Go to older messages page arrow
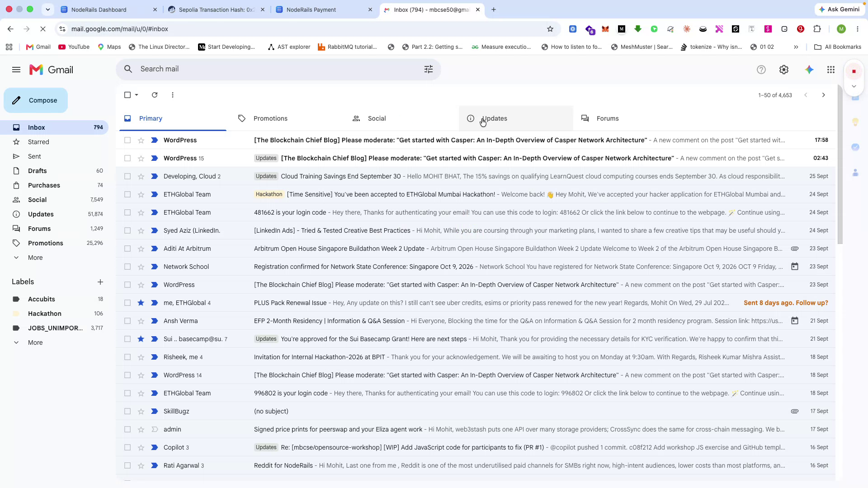The image size is (868, 488). coord(824,95)
